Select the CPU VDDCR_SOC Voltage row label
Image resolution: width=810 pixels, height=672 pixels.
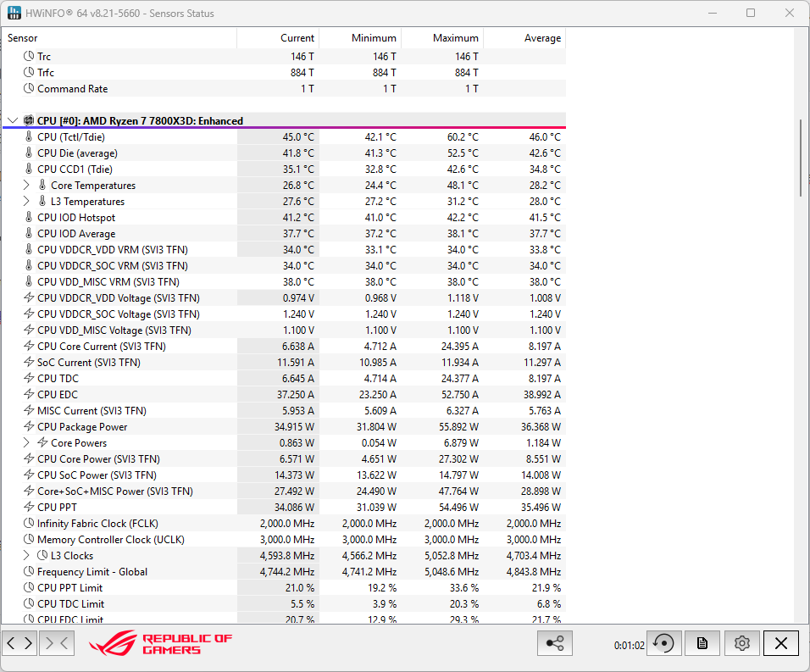click(x=119, y=314)
